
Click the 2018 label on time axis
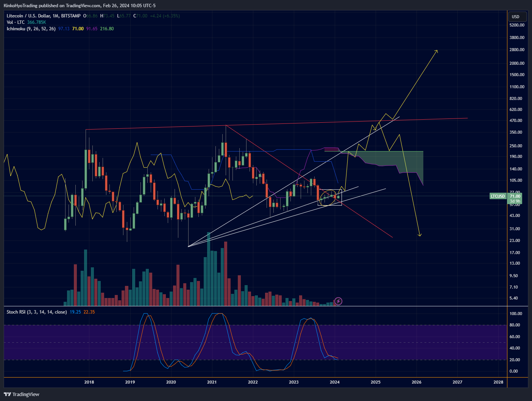(x=89, y=382)
